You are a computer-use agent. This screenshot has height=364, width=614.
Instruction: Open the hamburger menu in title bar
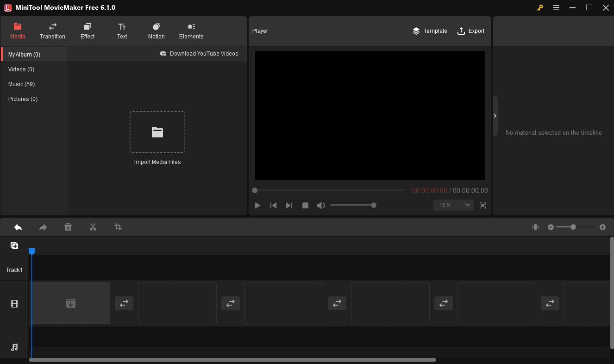pyautogui.click(x=556, y=7)
